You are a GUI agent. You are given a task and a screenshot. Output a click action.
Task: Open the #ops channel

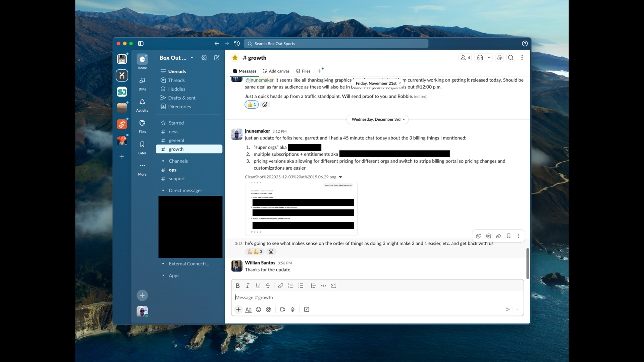pos(172,170)
